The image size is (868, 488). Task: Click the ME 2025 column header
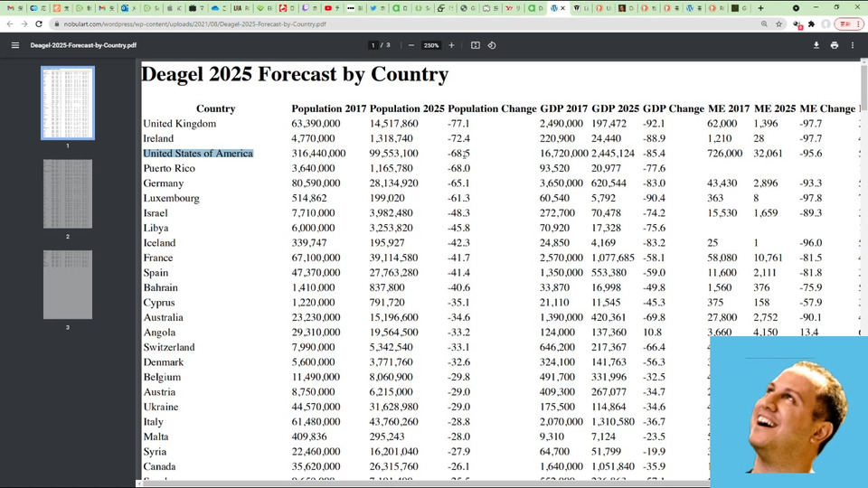[775, 108]
